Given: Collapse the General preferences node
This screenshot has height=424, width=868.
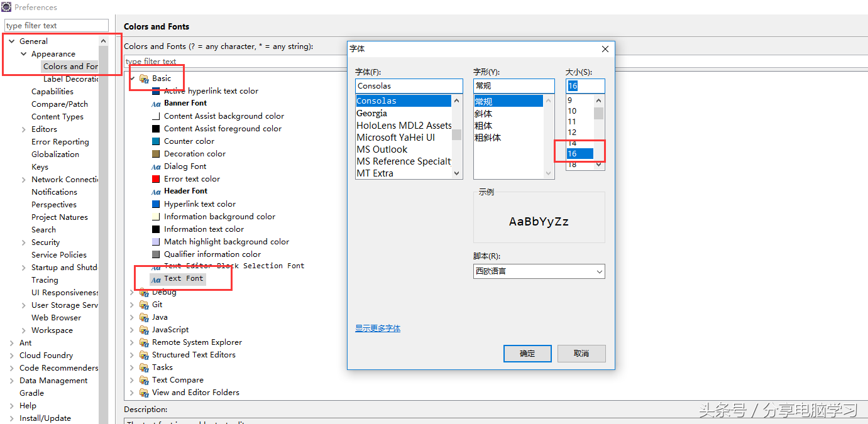Looking at the screenshot, I should (x=11, y=41).
